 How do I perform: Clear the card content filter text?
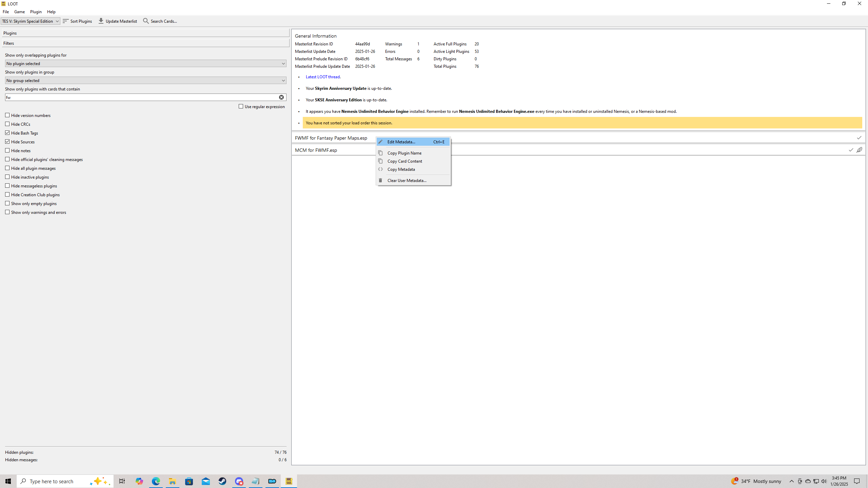coord(281,97)
